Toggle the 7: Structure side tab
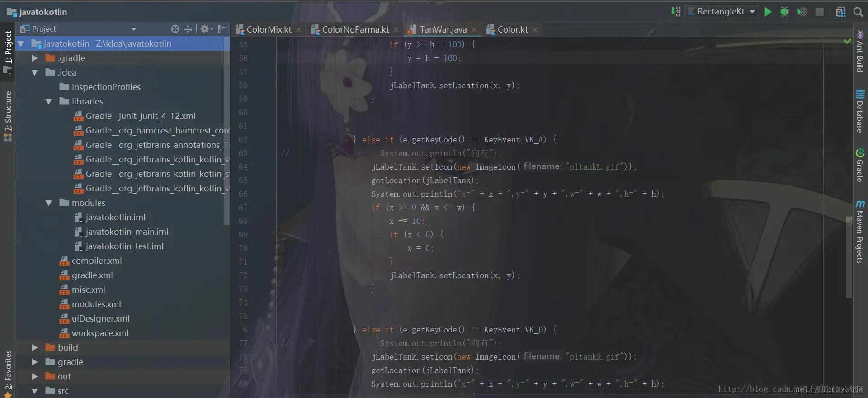Viewport: 868px width, 398px height. [8, 116]
